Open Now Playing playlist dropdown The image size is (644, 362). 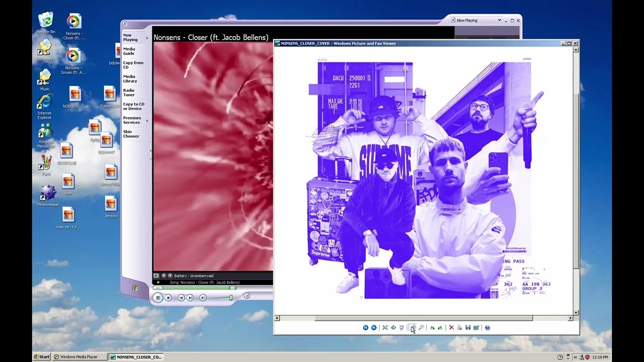click(x=499, y=20)
